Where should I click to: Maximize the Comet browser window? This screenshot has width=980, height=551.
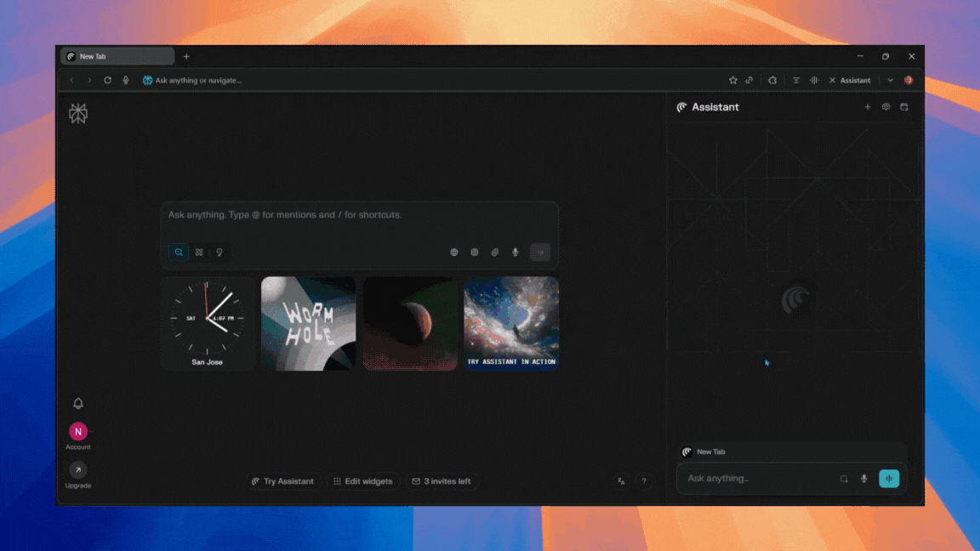(886, 56)
